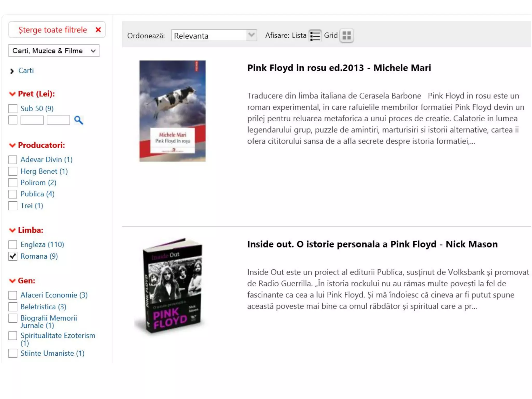Click the red X clear filters icon
532x399 pixels.
click(x=98, y=30)
